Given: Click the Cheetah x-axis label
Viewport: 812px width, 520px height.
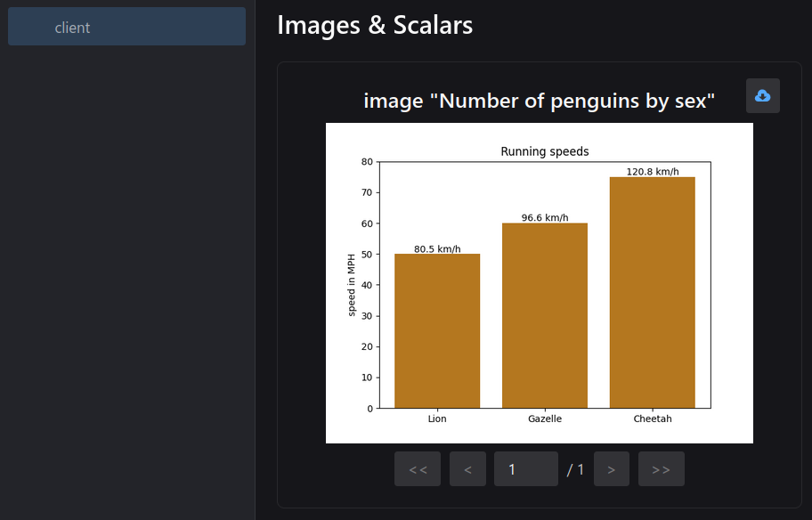Looking at the screenshot, I should pyautogui.click(x=653, y=418).
